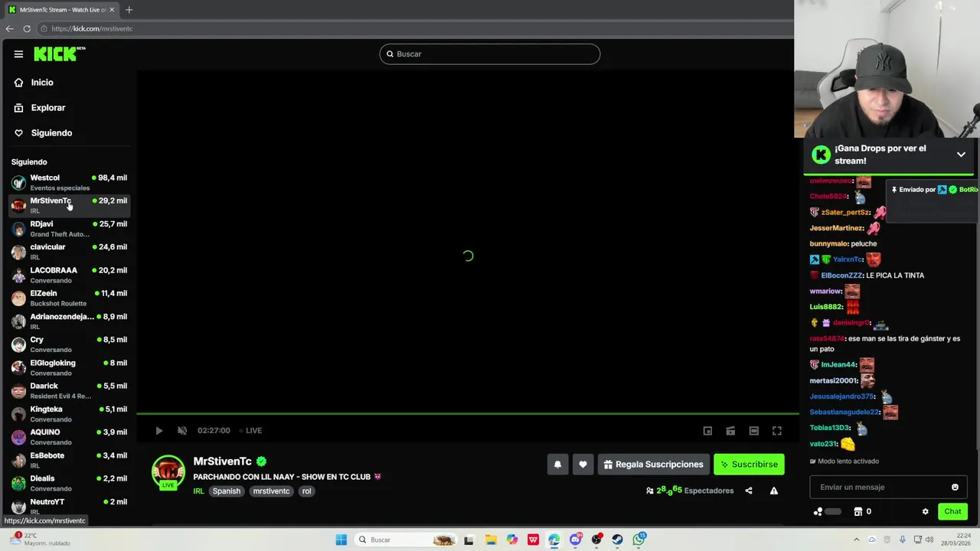This screenshot has height=551, width=980.
Task: Show hidden system tray icons
Action: click(857, 540)
